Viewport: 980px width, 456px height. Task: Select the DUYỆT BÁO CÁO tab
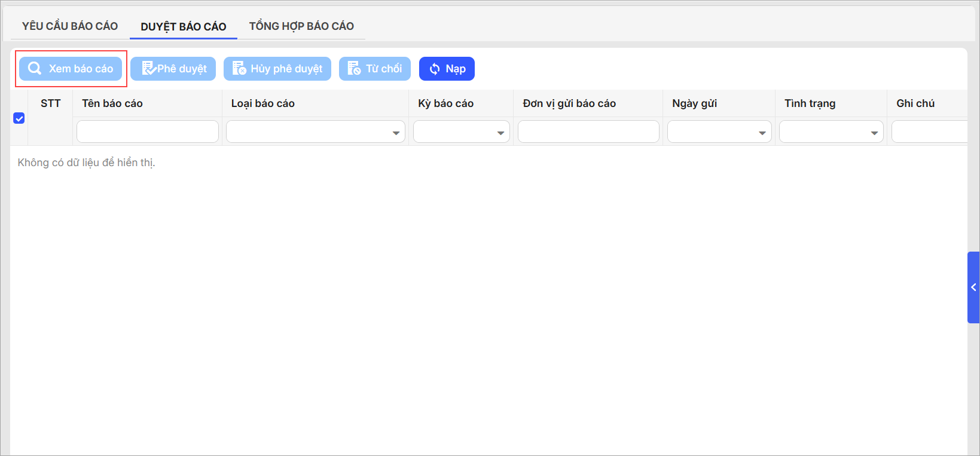coord(184,27)
